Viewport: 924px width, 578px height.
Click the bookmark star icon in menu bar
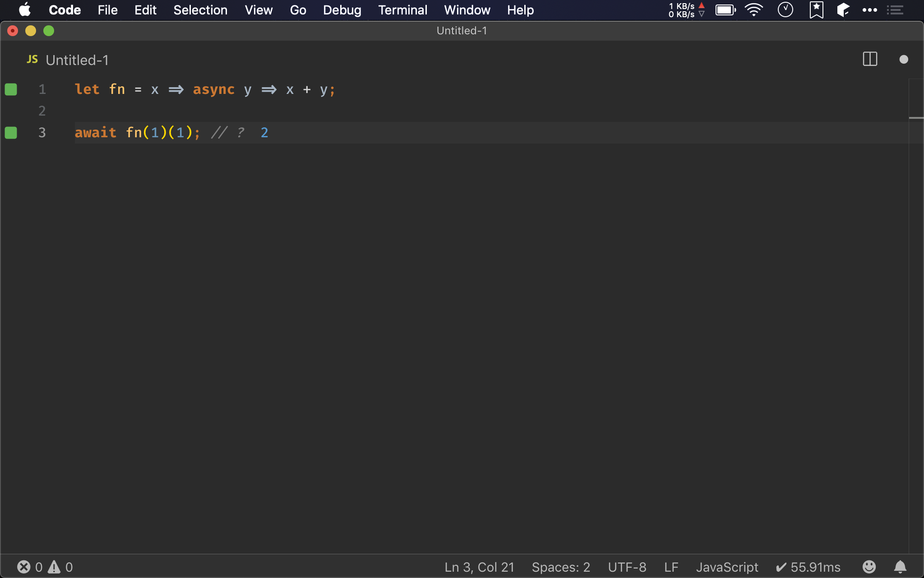click(x=817, y=10)
